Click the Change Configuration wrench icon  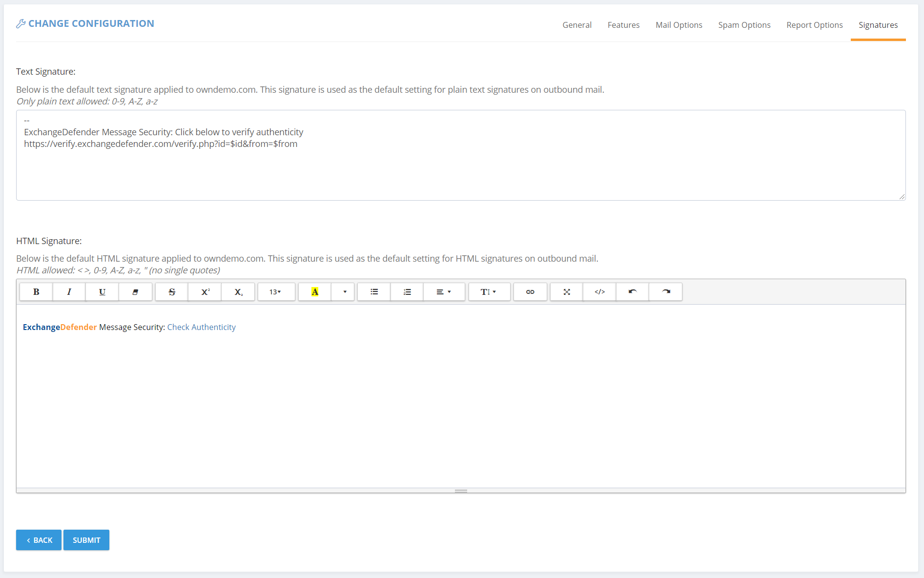click(21, 23)
